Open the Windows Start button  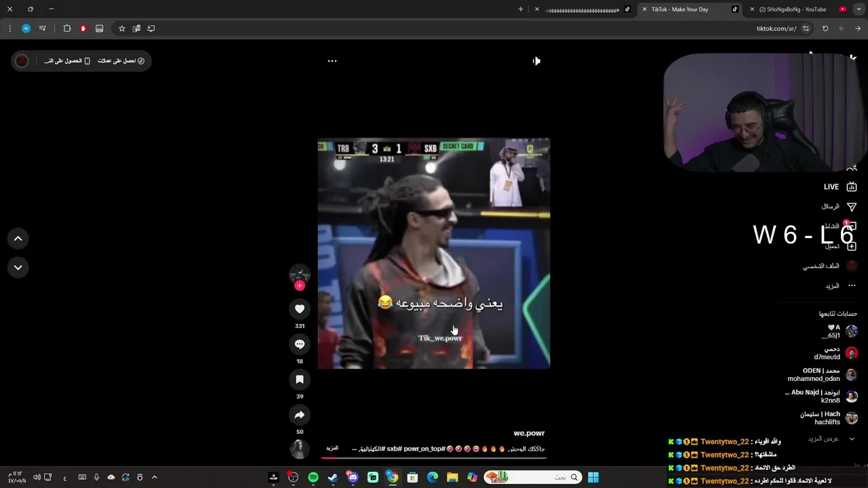593,477
